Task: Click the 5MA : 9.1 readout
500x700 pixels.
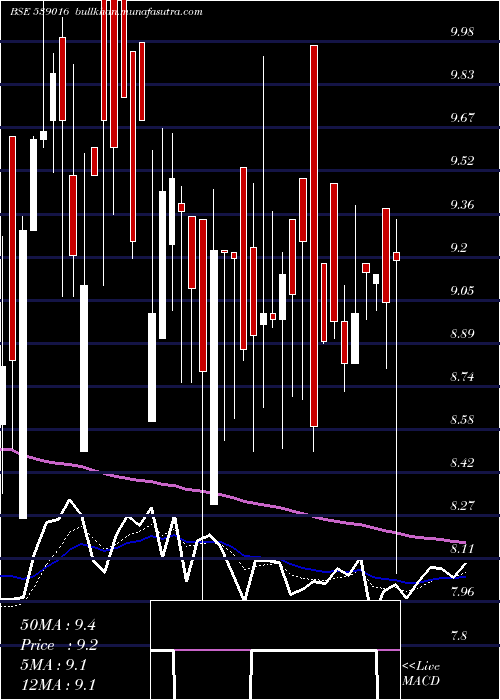Action: click(54, 665)
